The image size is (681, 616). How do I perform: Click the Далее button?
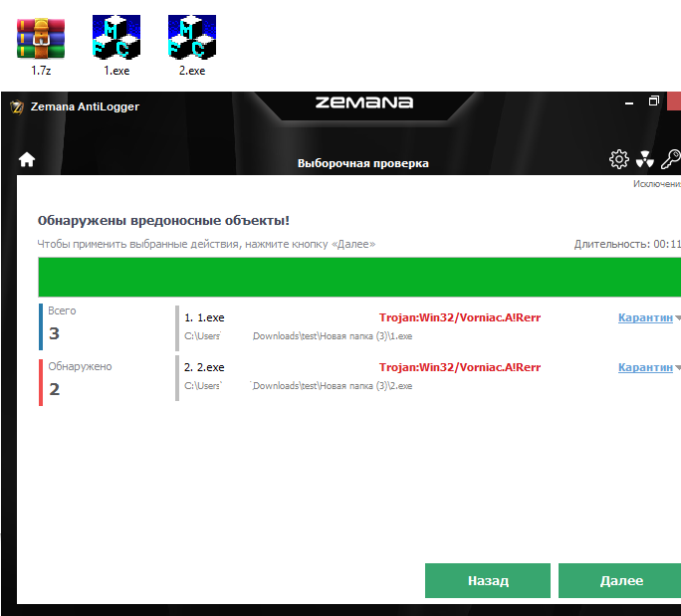621,581
